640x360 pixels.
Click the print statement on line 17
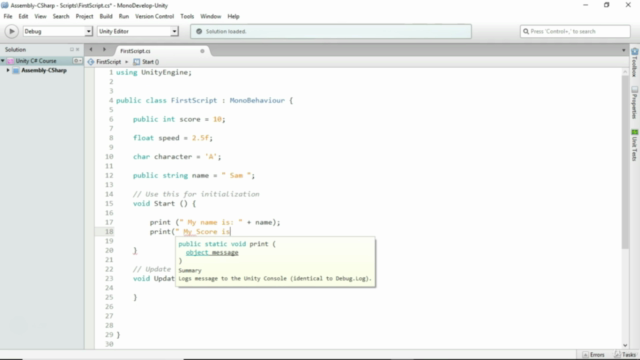215,222
